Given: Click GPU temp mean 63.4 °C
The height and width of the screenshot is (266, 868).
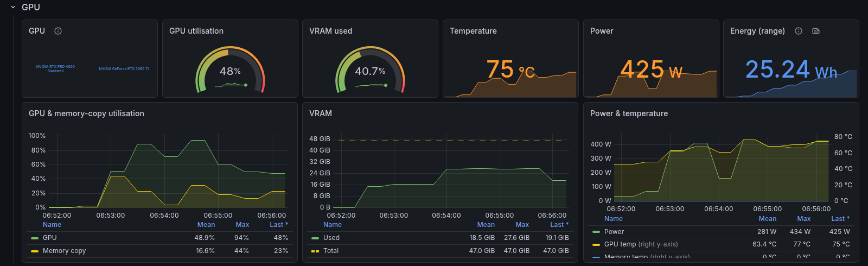Looking at the screenshot, I should (x=764, y=244).
